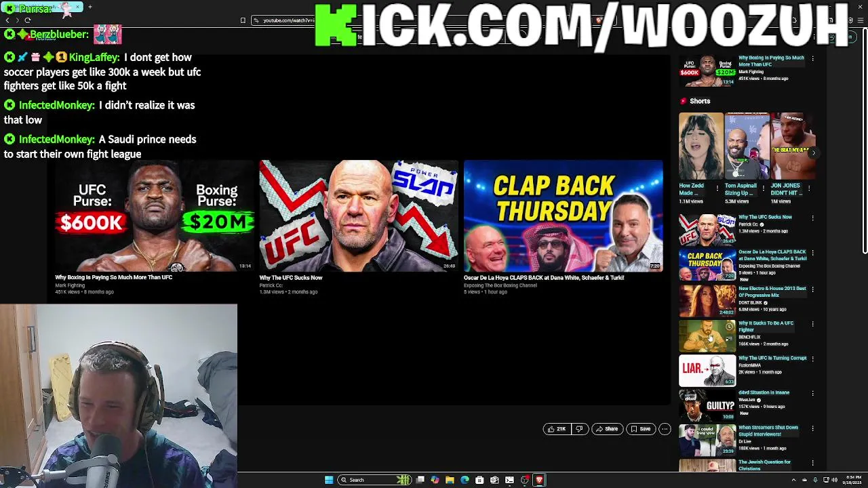The image size is (868, 488).
Task: Open sidebar title 'Why The UFC Is Turning Corrupt'
Action: [x=772, y=358]
